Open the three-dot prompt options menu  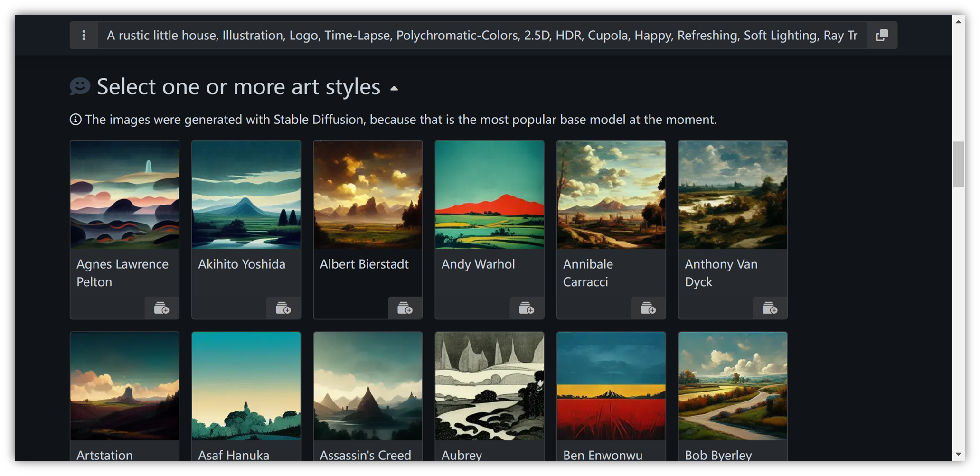tap(84, 35)
